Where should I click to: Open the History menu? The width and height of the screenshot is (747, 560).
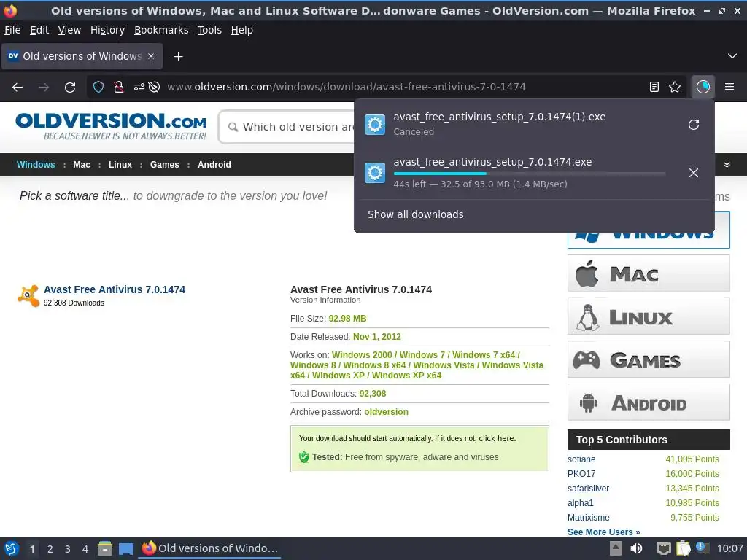click(x=108, y=30)
